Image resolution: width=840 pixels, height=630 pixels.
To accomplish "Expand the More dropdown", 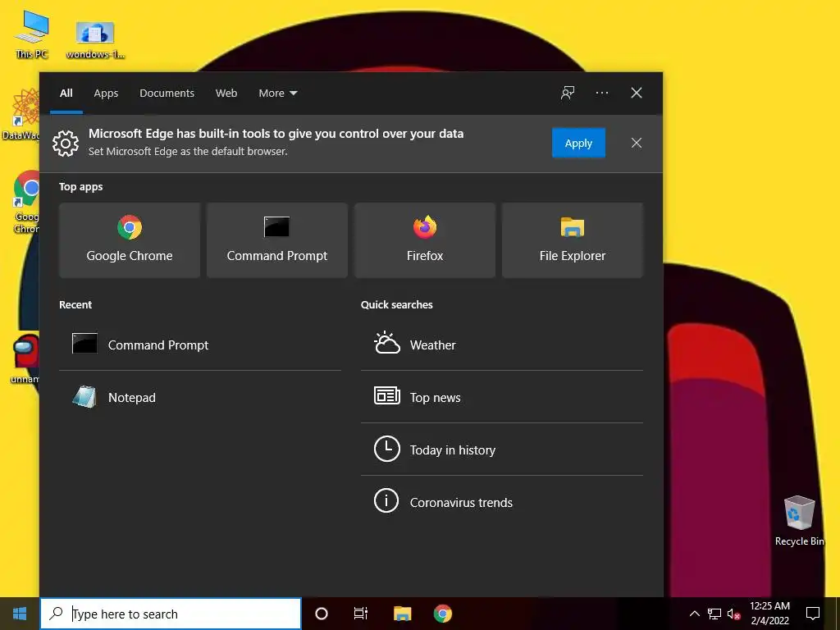I will tap(277, 94).
